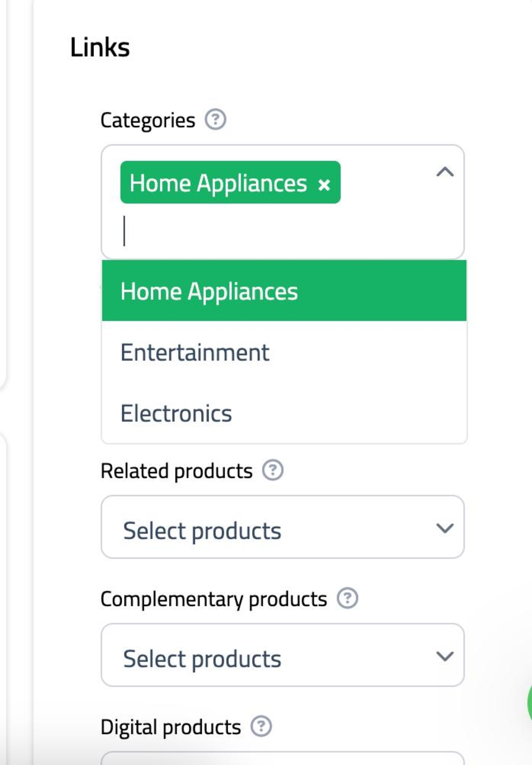This screenshot has width=532, height=765.
Task: Open the Related products 'Select products' field
Action: point(283,527)
